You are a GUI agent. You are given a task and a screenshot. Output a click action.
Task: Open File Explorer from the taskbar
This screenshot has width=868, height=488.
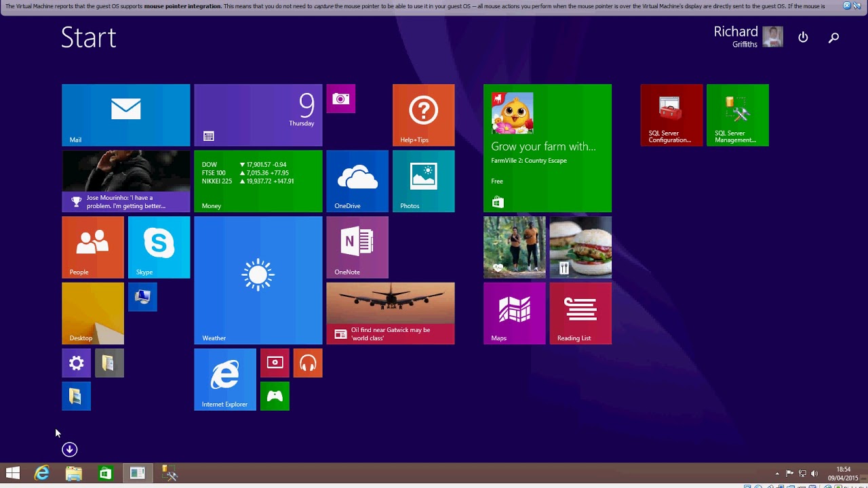(73, 473)
